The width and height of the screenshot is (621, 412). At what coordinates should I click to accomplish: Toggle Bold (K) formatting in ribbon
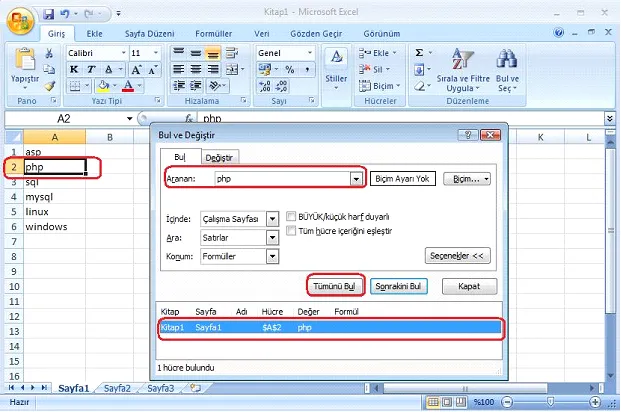tap(75, 69)
